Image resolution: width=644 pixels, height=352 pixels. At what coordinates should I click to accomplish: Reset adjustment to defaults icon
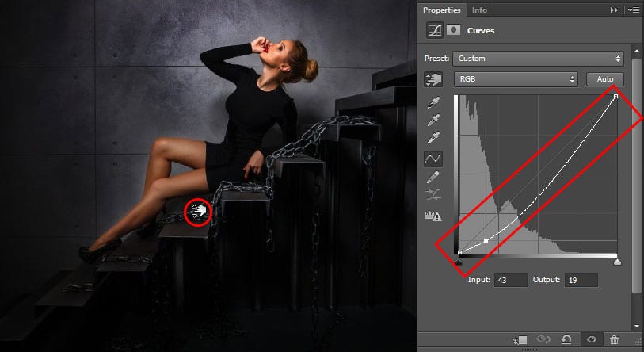566,339
